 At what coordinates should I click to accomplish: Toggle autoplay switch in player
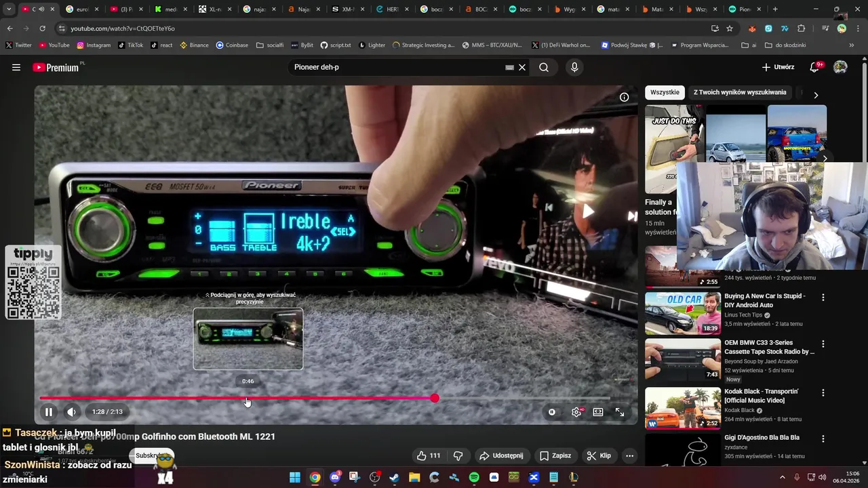tap(552, 411)
